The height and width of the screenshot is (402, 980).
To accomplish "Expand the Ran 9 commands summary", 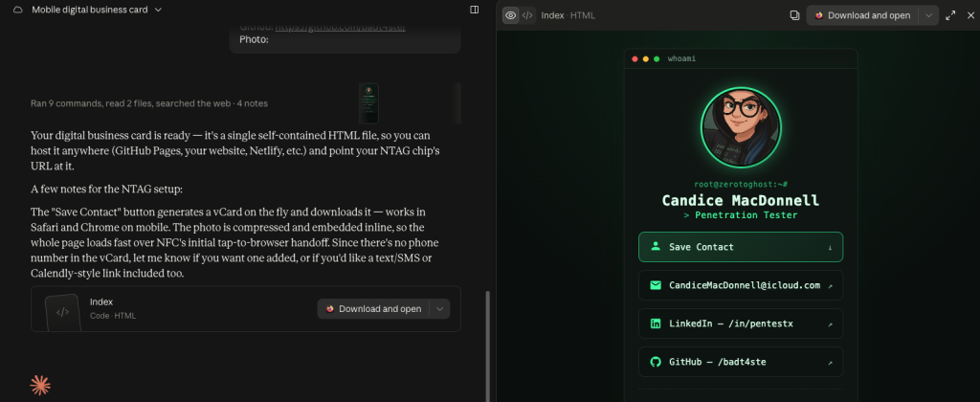I will click(x=149, y=103).
